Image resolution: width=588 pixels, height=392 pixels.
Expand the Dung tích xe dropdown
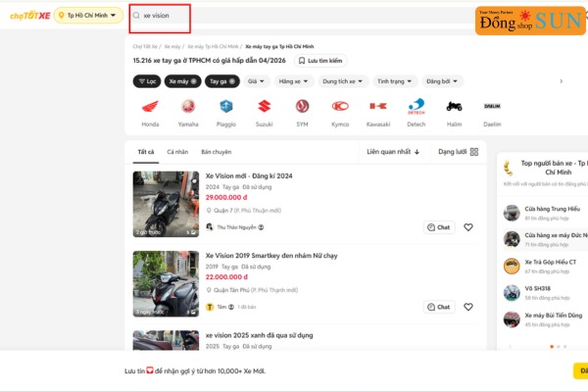click(x=343, y=81)
